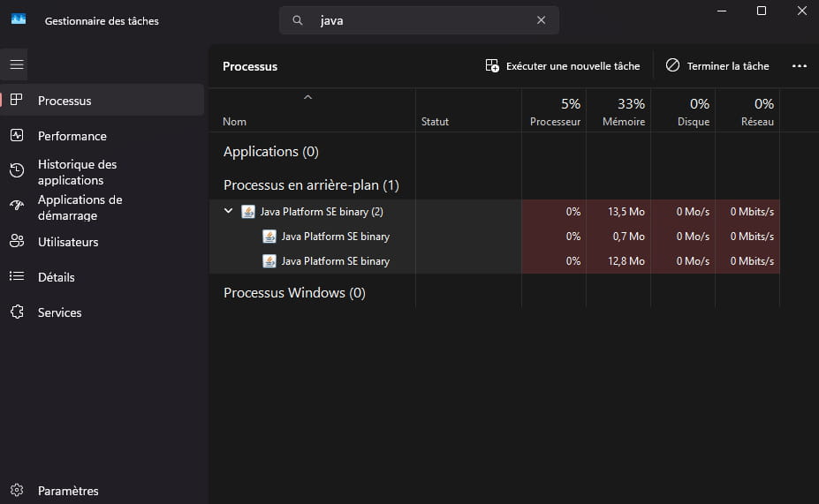Sort by the Processeur column header
Screen dimensions: 819x504
554,110
